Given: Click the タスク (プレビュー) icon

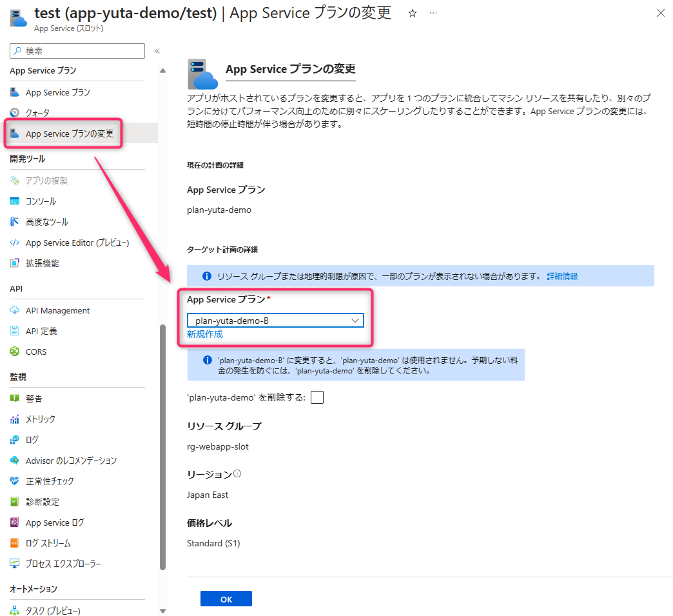Looking at the screenshot, I should [15, 610].
